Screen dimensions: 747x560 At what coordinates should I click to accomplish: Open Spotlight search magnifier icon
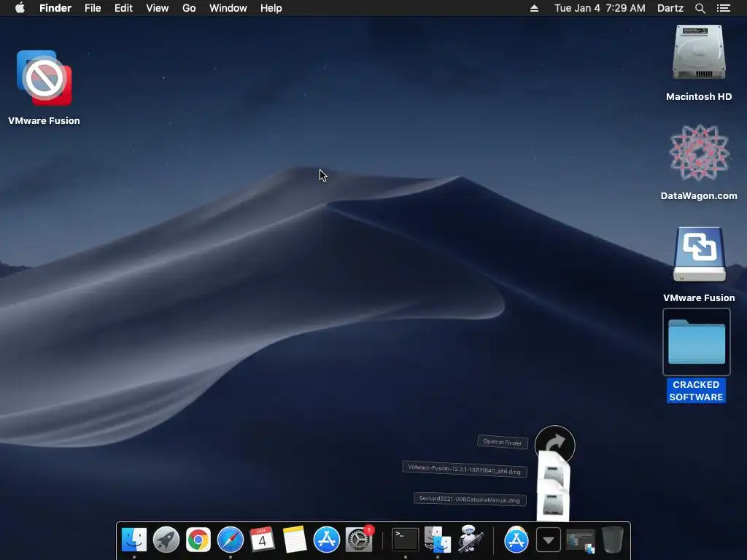click(x=700, y=8)
